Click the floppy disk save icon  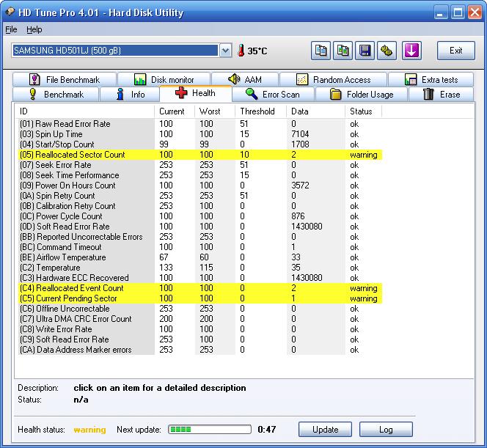(365, 51)
